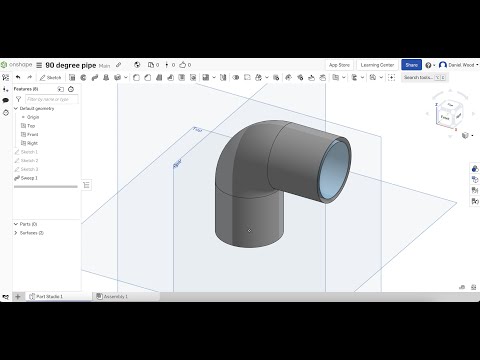
Task: Open the Daniel Wood account menu
Action: click(x=459, y=65)
